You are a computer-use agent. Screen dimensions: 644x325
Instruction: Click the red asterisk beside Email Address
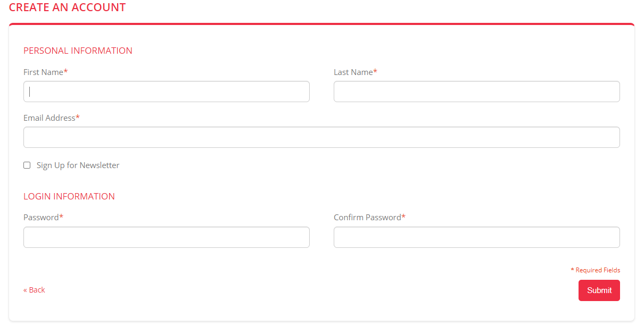78,118
